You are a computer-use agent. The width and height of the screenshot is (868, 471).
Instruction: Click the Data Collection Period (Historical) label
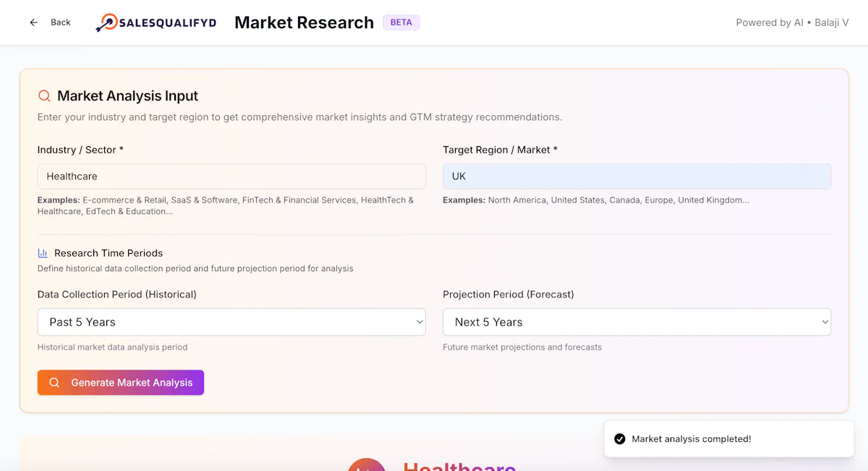pos(117,294)
